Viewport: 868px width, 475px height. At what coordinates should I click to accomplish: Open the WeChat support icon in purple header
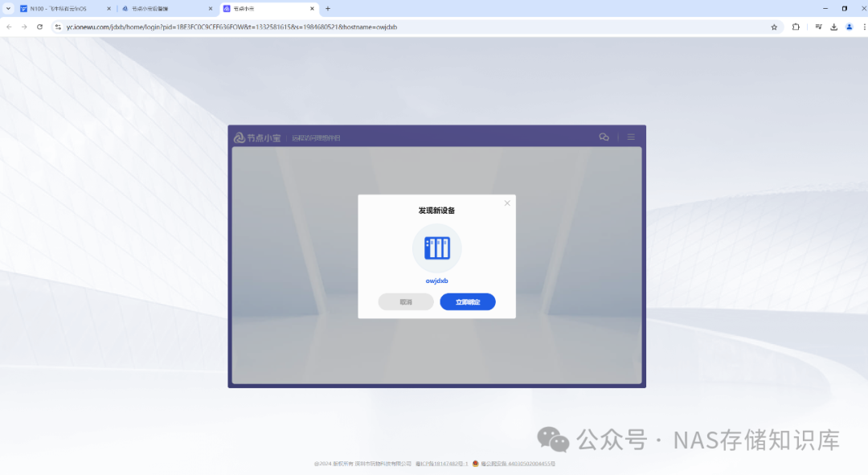[x=604, y=137]
